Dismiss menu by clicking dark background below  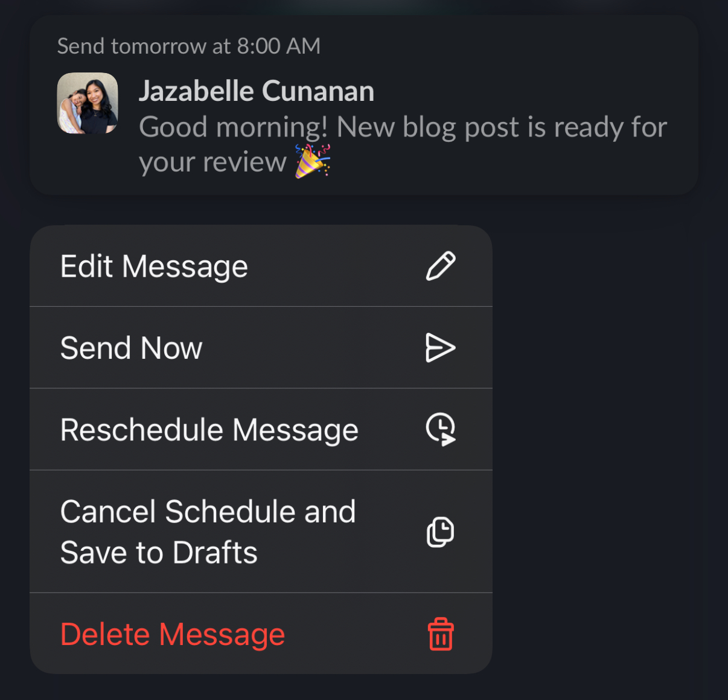click(x=364, y=687)
